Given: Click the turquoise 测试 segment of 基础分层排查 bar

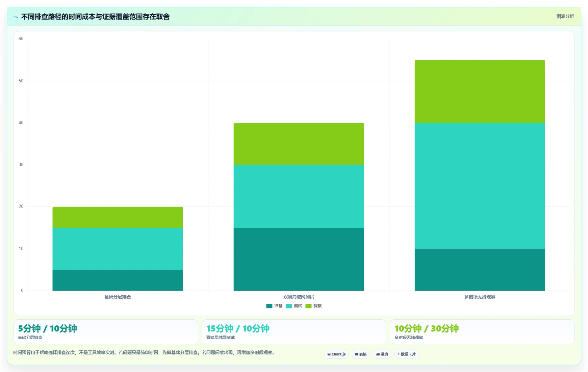Looking at the screenshot, I should pos(118,249).
